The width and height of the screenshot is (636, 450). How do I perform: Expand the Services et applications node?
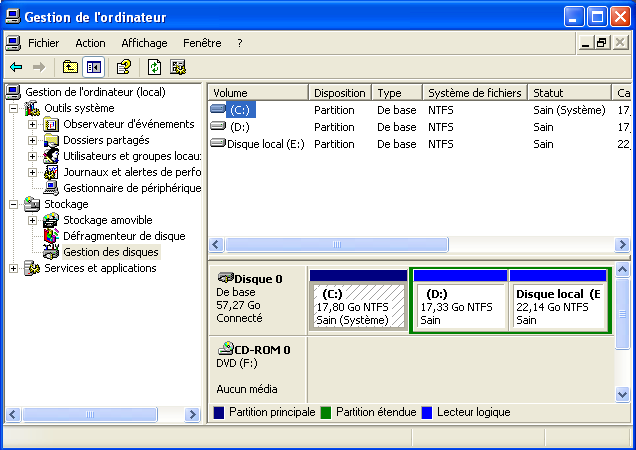[13, 269]
